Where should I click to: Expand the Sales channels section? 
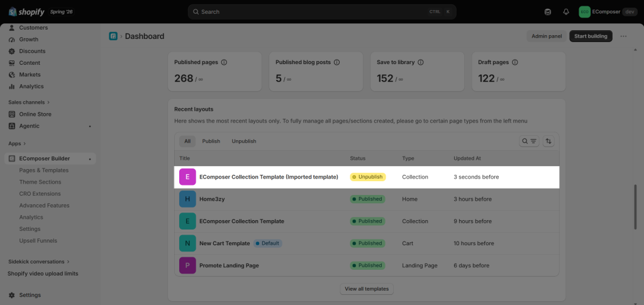(29, 102)
